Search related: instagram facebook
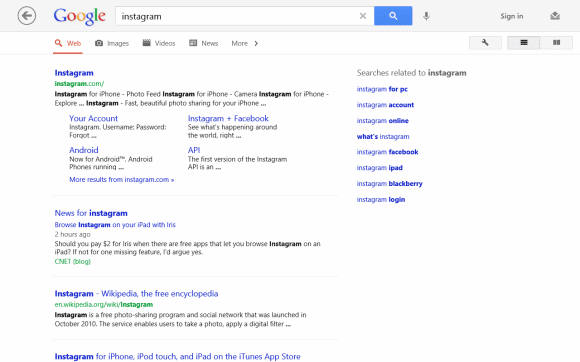 point(387,152)
